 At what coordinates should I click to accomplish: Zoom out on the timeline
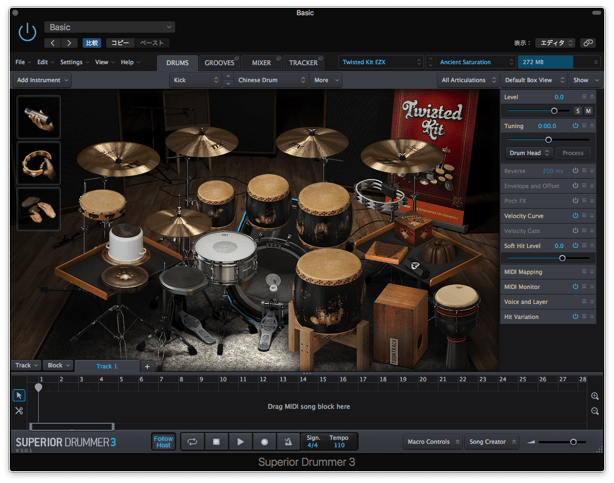pyautogui.click(x=595, y=411)
